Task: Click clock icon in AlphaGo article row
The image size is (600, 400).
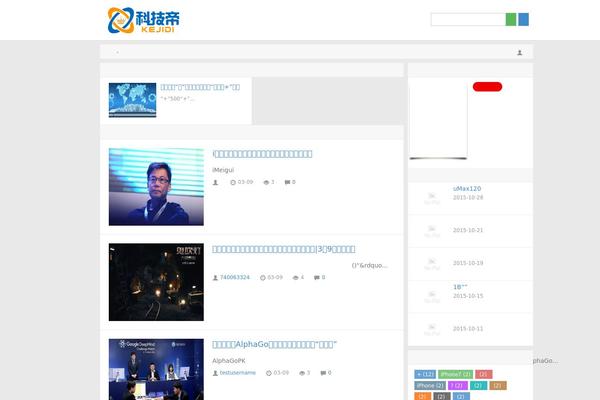Action: (x=269, y=373)
